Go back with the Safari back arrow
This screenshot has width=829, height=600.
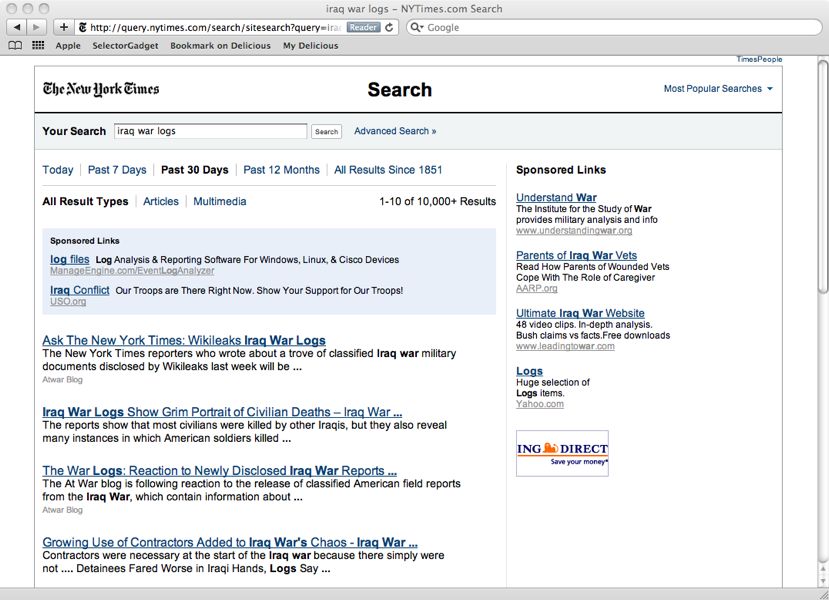(x=17, y=27)
